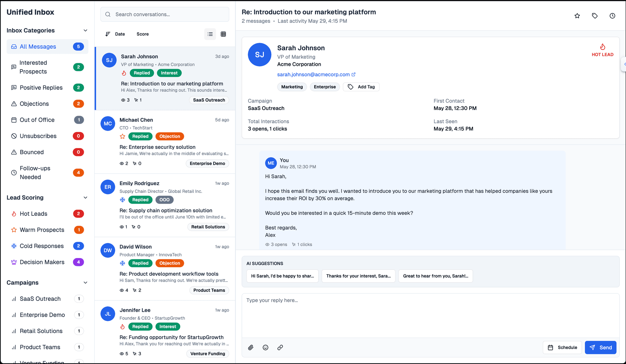626x364 pixels.
Task: Collapse the Inbox Categories section
Action: pyautogui.click(x=85, y=30)
